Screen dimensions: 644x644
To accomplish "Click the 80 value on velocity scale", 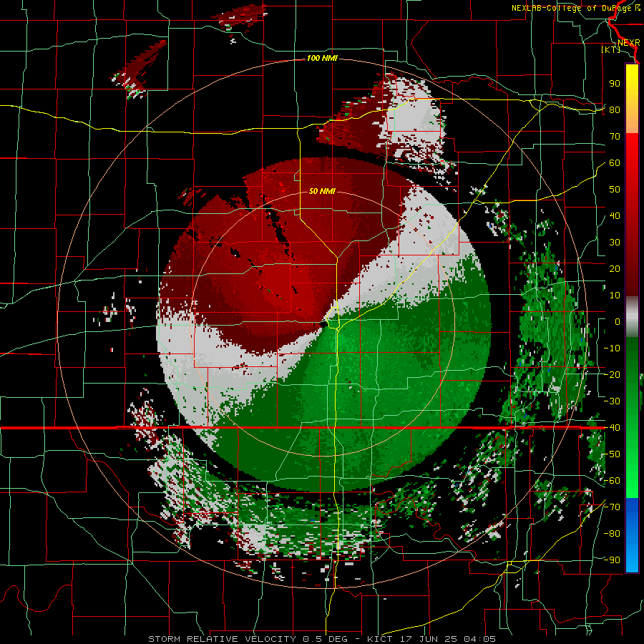I will 615,109.
